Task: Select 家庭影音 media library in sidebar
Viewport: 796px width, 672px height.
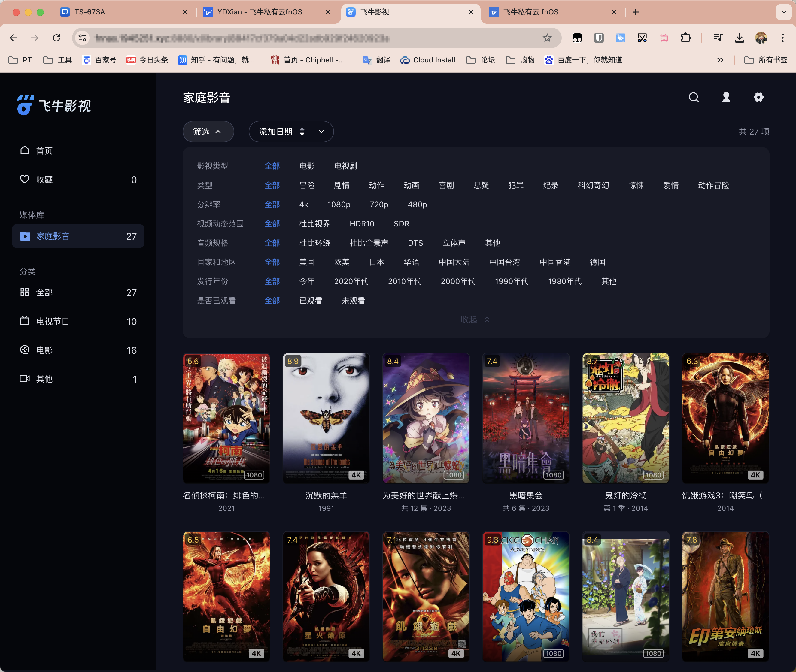Action: [x=78, y=236]
